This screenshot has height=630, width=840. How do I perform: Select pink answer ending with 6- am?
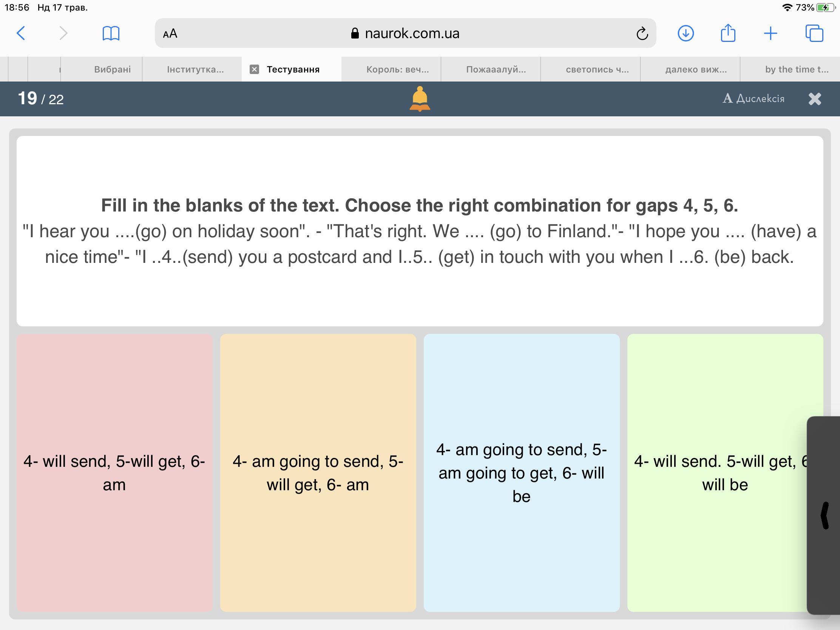tap(114, 472)
